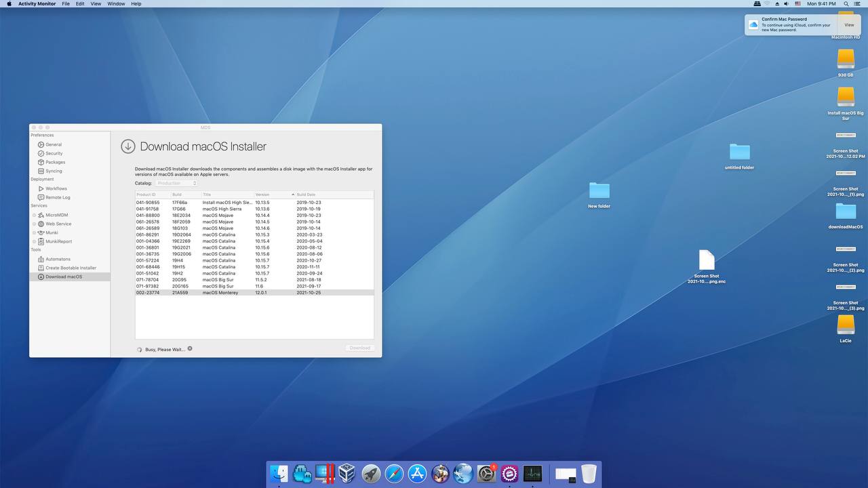Click the volume icon in menu bar
This screenshot has width=868, height=488.
pyautogui.click(x=788, y=3)
